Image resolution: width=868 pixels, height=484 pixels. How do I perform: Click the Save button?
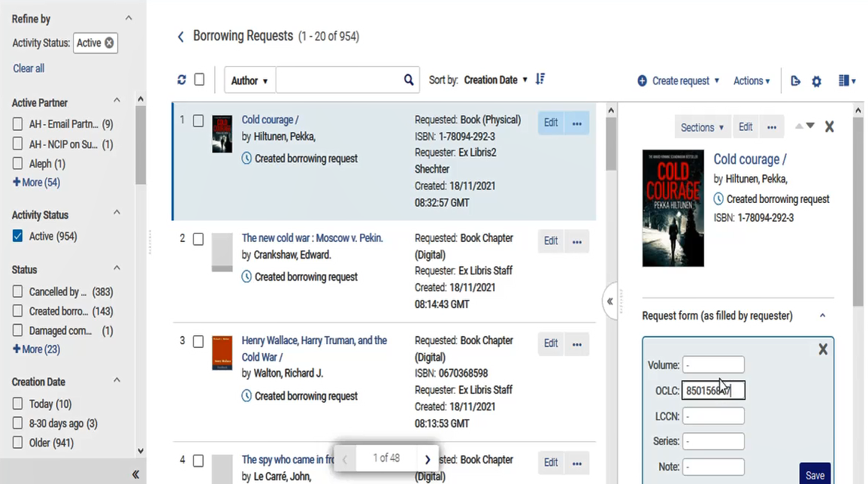[815, 474]
